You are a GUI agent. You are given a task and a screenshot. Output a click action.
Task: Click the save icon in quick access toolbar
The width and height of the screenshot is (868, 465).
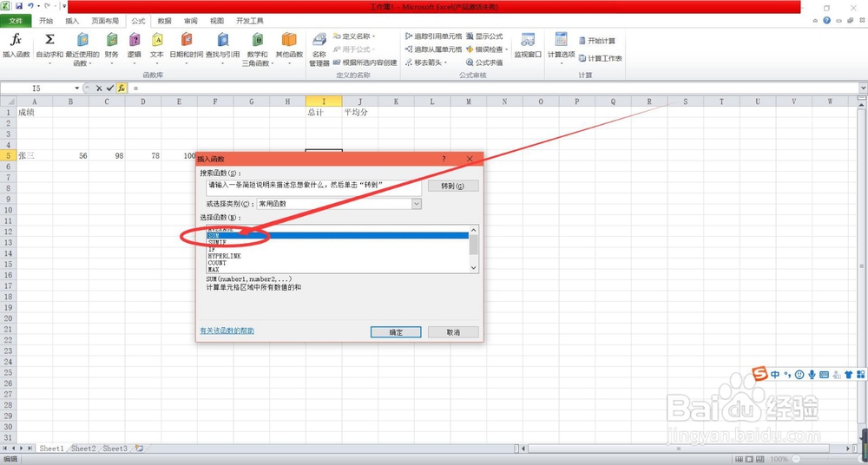coord(19,6)
